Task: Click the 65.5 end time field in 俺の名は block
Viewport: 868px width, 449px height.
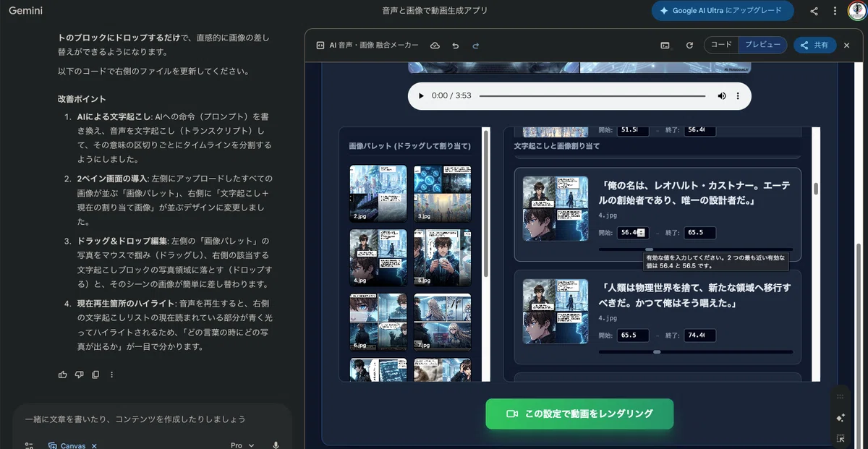Action: point(699,233)
